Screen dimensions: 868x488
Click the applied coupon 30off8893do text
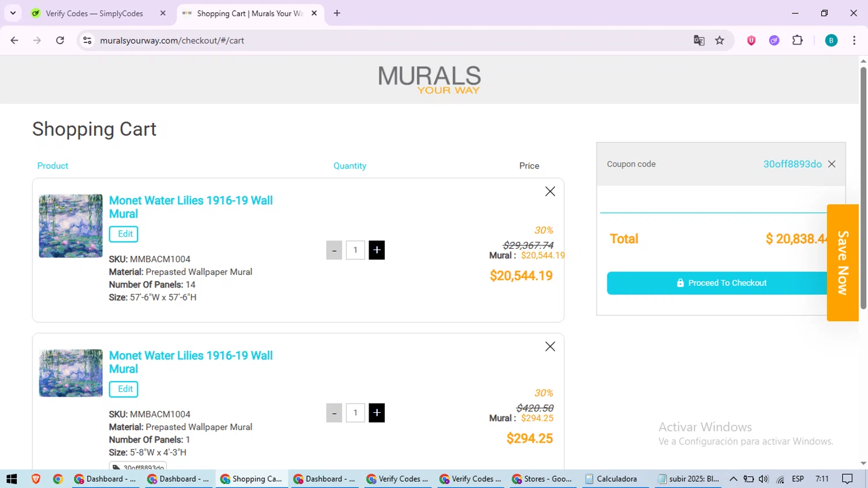coord(792,164)
